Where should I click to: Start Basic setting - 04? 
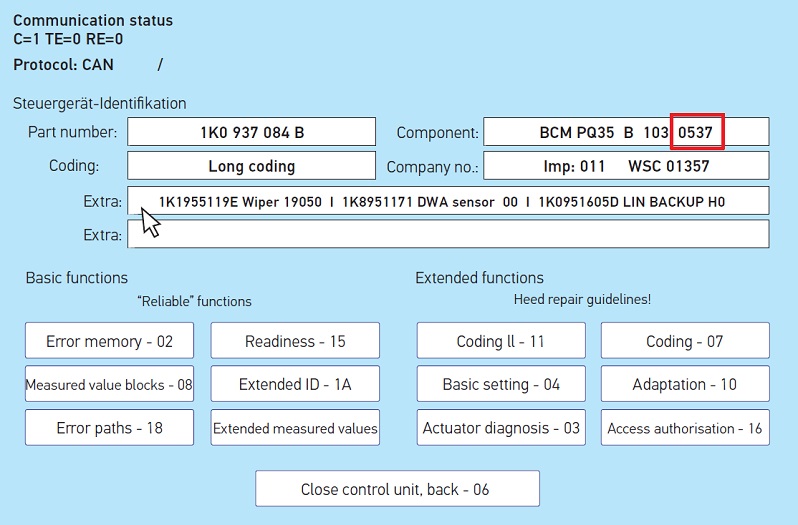(500, 384)
